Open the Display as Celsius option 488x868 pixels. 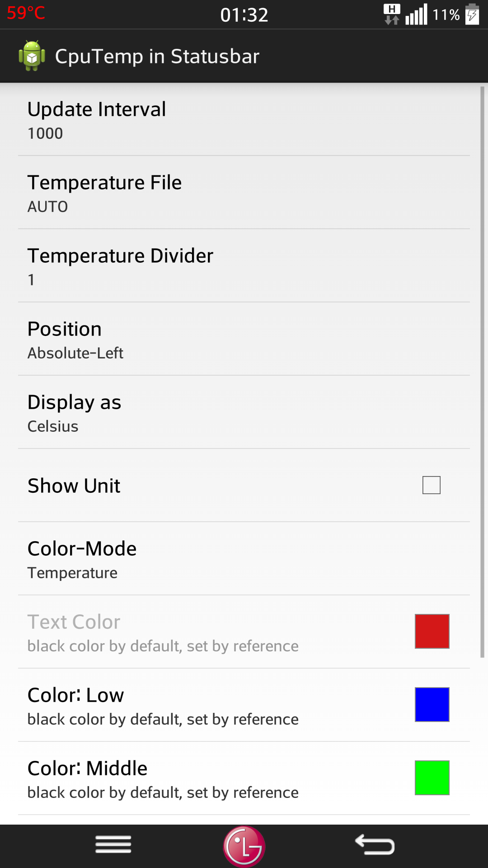click(x=244, y=412)
